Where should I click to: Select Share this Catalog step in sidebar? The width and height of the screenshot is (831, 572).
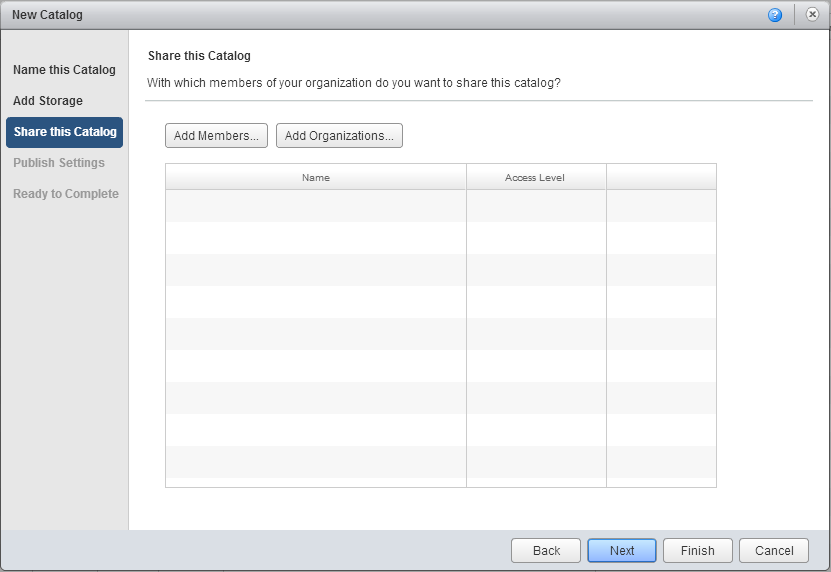65,132
